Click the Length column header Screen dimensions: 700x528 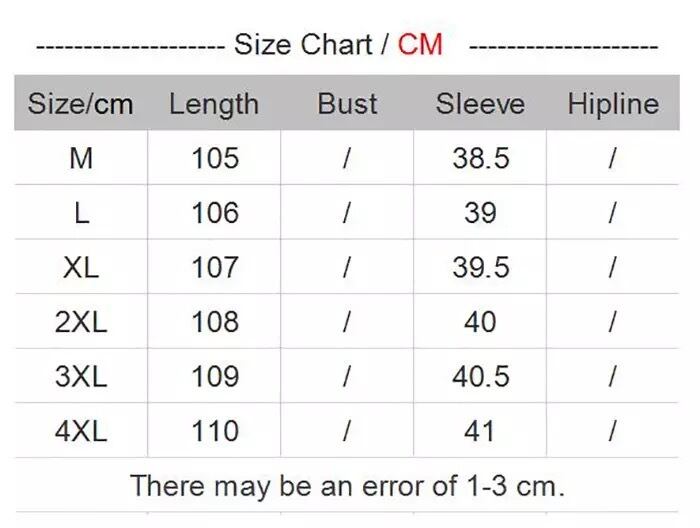pos(214,104)
